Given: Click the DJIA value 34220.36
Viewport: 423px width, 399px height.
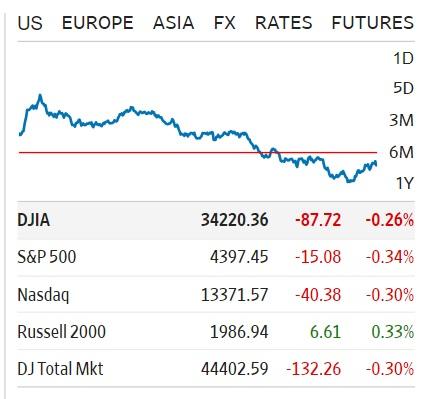Looking at the screenshot, I should point(234,220).
